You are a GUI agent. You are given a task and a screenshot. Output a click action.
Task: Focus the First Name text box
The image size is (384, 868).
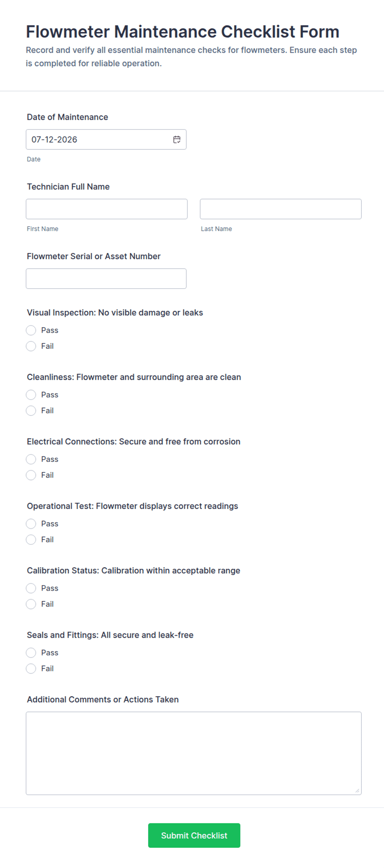107,209
